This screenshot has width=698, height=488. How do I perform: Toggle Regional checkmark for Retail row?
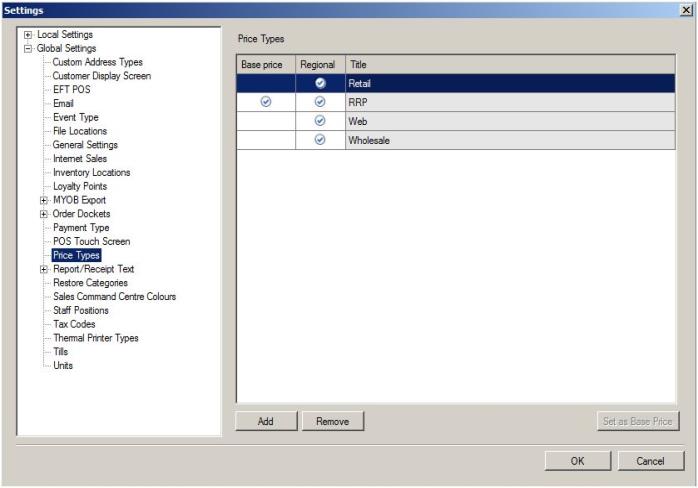[x=319, y=83]
